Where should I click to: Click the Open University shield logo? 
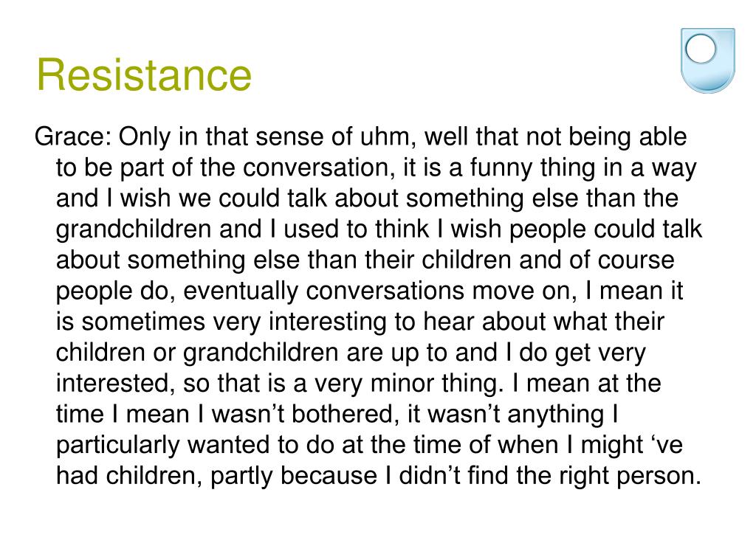tap(708, 61)
